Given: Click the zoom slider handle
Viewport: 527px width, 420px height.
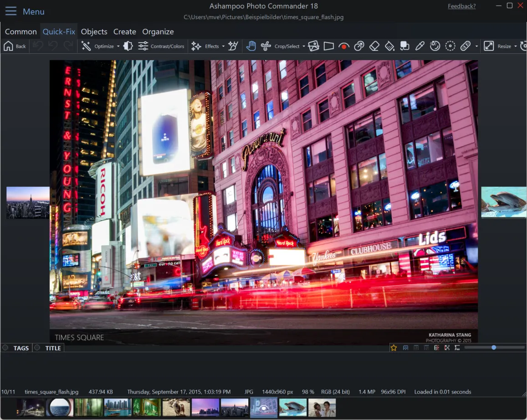Looking at the screenshot, I should [494, 348].
